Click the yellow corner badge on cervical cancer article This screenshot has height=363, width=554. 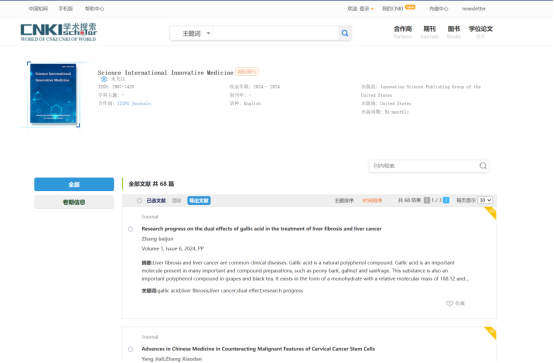point(491,333)
